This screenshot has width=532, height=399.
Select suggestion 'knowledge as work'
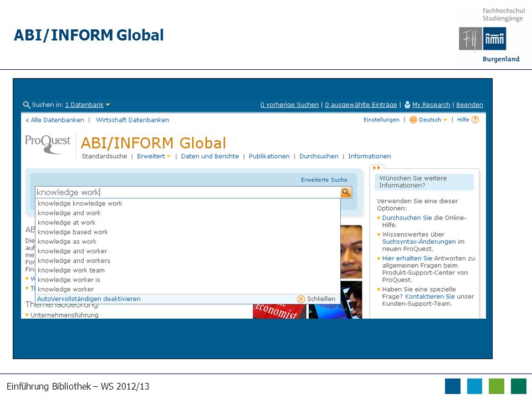point(188,241)
